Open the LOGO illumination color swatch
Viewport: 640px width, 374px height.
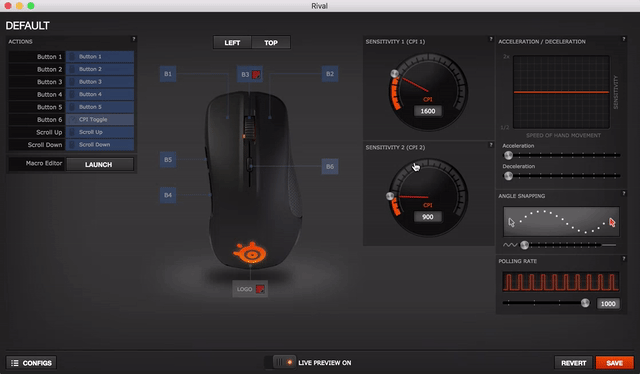[260, 289]
